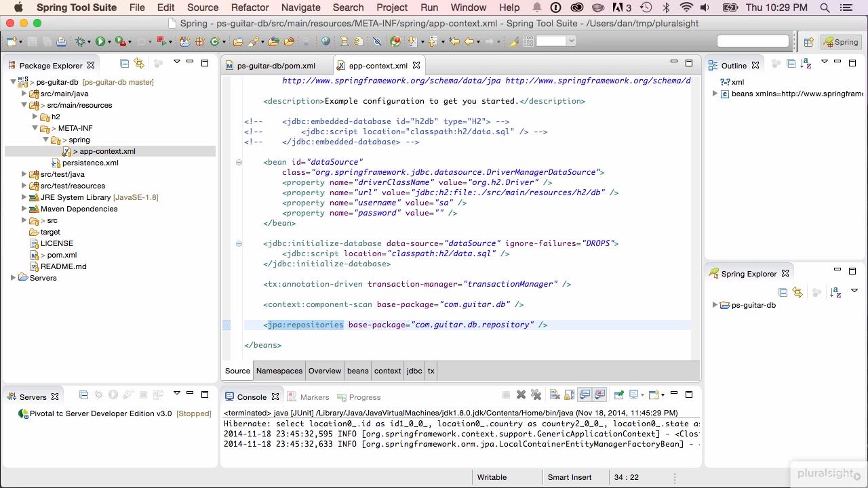Click the Back navigation arrow in toolbar
Screen dimensions: 868x488
click(x=469, y=41)
